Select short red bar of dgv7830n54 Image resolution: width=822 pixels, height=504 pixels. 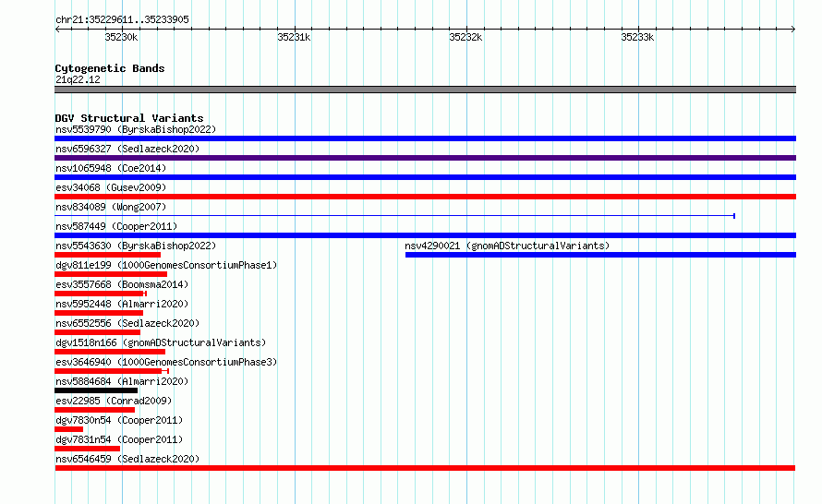pos(68,429)
